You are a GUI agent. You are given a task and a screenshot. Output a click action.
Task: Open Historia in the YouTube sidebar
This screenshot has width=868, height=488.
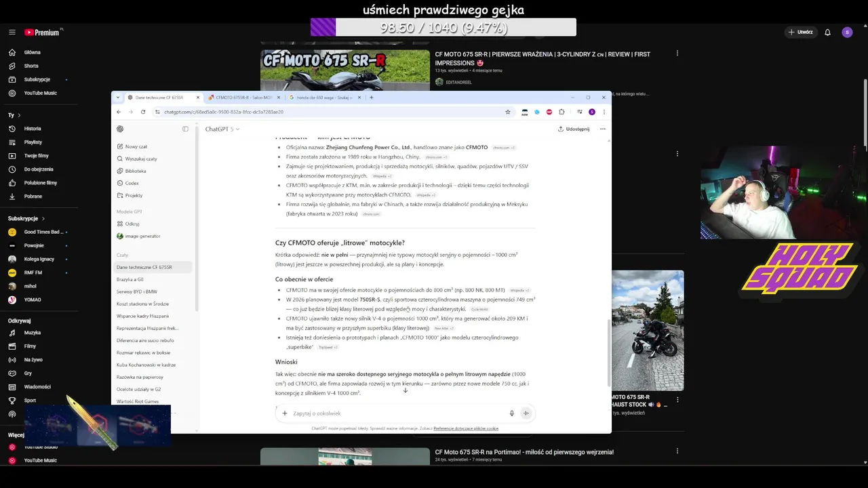pos(33,128)
